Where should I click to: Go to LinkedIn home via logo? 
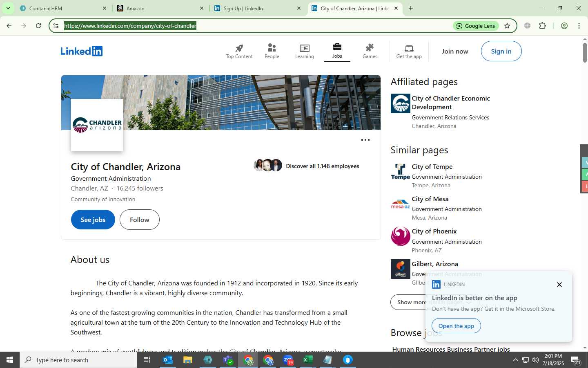(82, 51)
